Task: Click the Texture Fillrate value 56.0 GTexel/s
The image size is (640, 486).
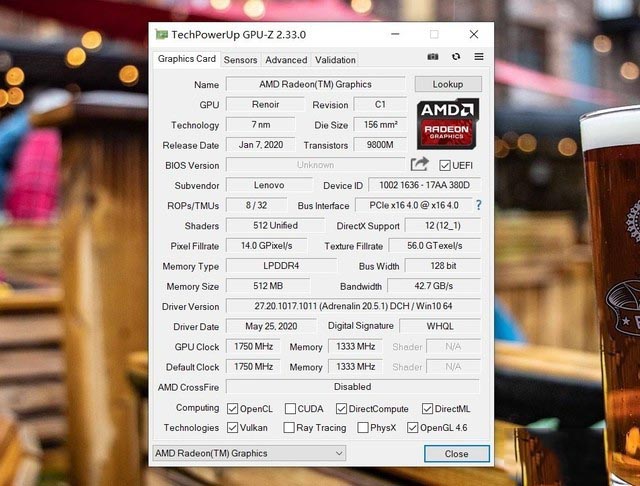Action: click(x=435, y=246)
